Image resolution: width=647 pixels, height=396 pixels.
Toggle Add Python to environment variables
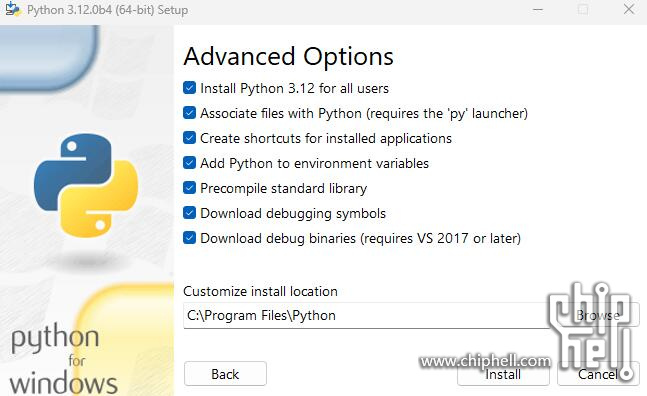click(189, 163)
